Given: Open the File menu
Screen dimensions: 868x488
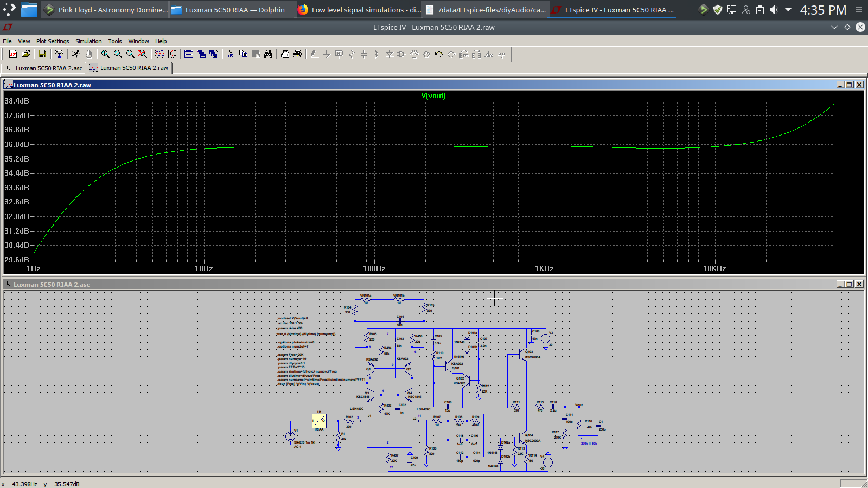Looking at the screenshot, I should click(7, 41).
